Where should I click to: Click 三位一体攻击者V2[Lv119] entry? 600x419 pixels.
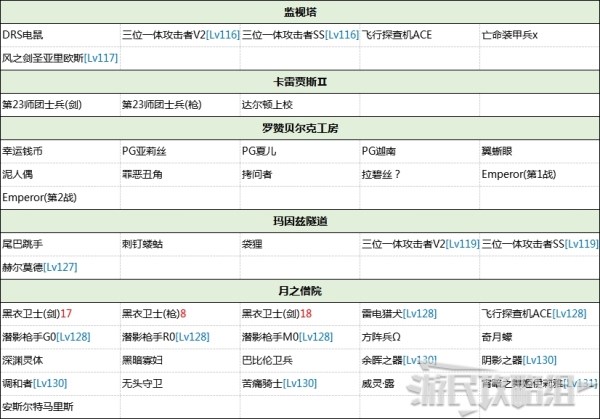(421, 244)
